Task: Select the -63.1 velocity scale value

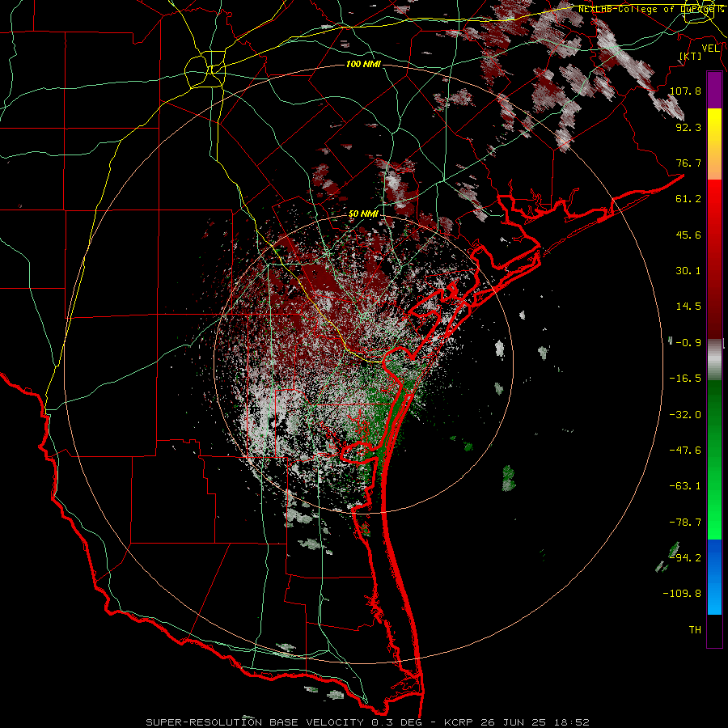Action: pos(685,486)
